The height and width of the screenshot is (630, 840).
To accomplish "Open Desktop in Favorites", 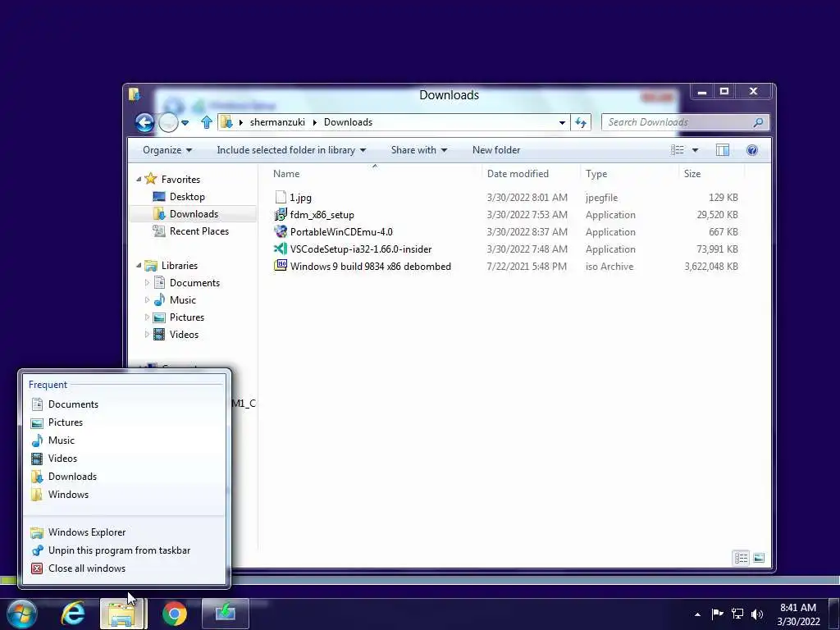I will coord(187,197).
